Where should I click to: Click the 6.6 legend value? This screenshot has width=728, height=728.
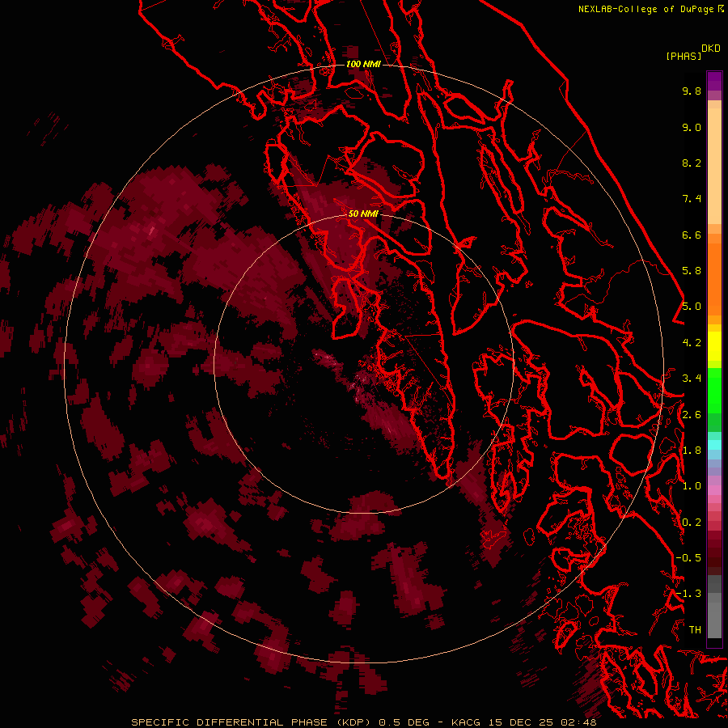(x=692, y=235)
